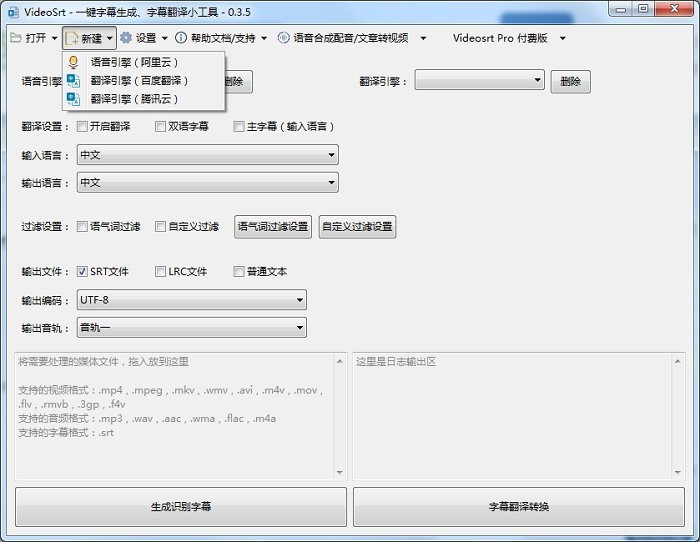Toggle the 双语字幕 checkbox
Viewport: 700px width, 542px height.
[160, 127]
